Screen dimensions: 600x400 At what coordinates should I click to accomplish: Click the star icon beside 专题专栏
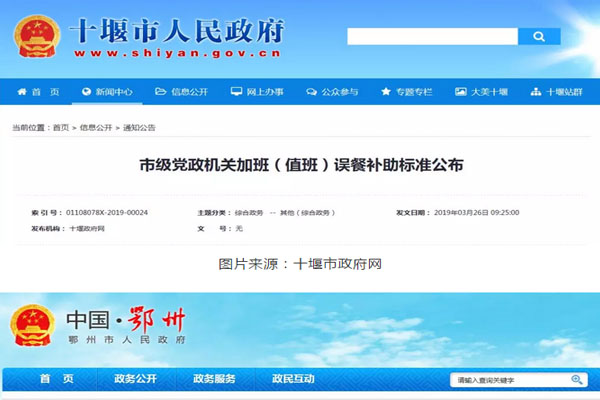click(386, 91)
